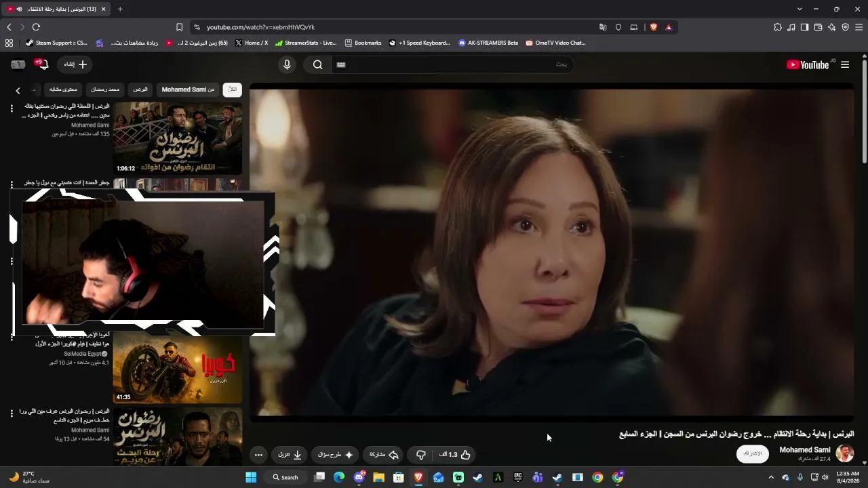Open the Brave main menu
This screenshot has width=868, height=488.
(859, 27)
